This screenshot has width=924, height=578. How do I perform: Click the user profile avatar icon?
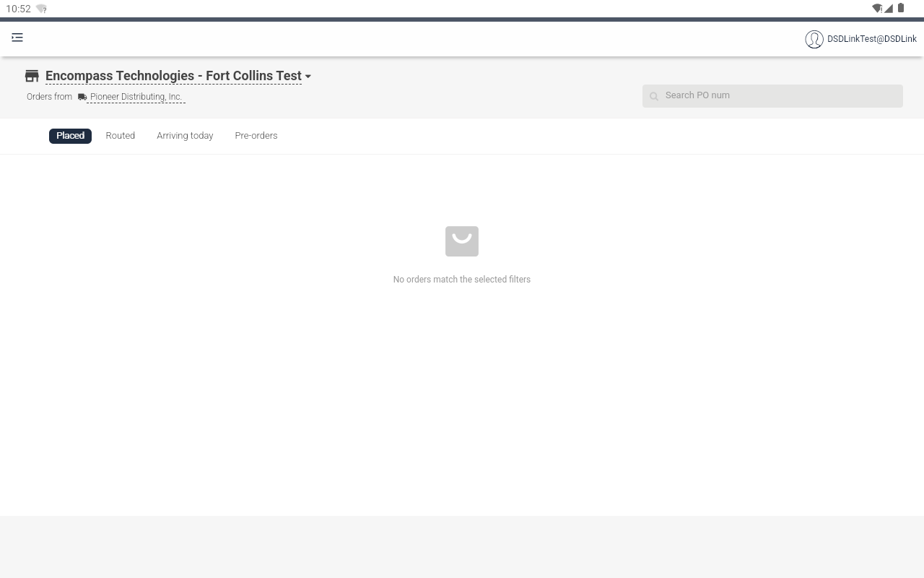click(814, 39)
